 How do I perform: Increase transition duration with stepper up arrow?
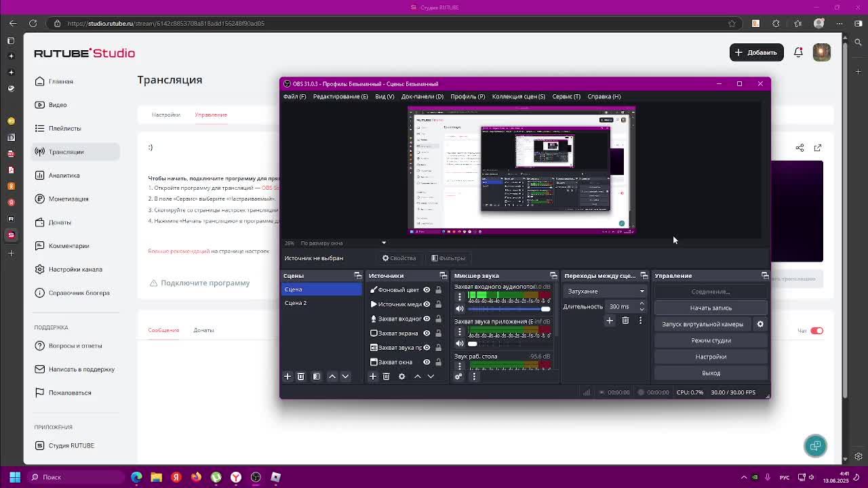(642, 304)
